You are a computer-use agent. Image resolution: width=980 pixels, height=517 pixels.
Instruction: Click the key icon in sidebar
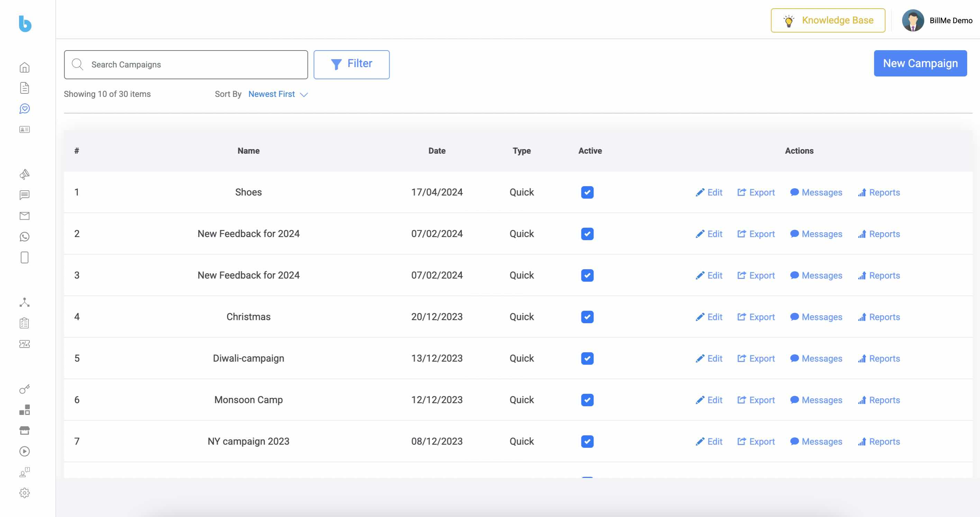point(24,389)
